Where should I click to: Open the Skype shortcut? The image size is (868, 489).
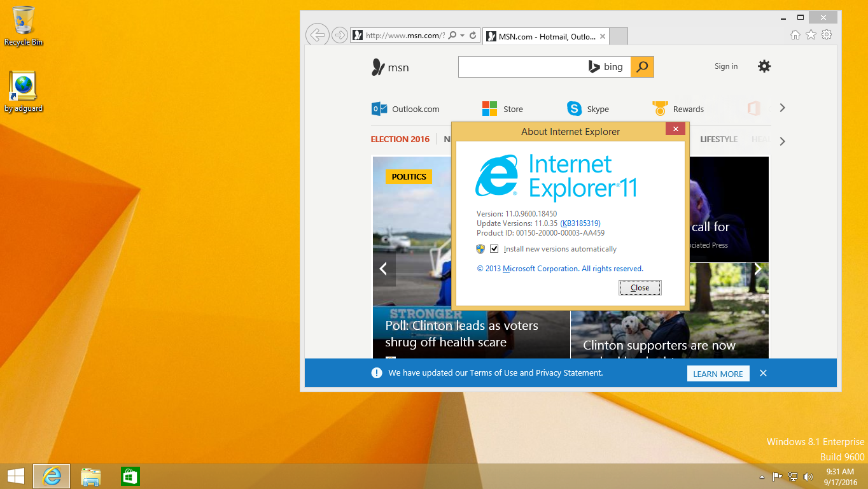pyautogui.click(x=588, y=109)
